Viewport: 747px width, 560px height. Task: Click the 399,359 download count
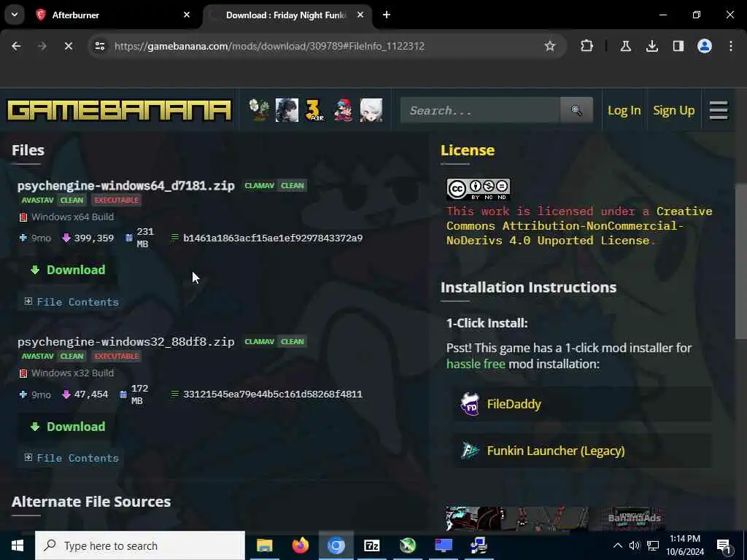pyautogui.click(x=94, y=238)
